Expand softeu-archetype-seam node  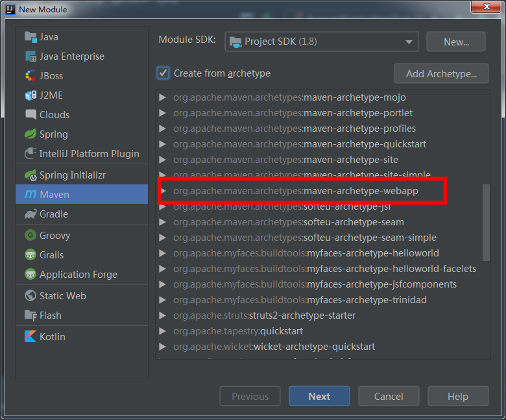tap(163, 222)
